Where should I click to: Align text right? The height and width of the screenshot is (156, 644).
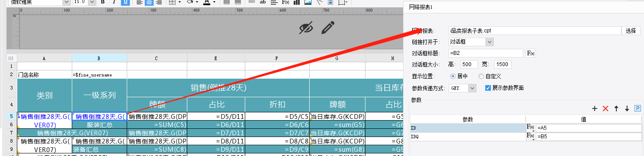(159, 2)
